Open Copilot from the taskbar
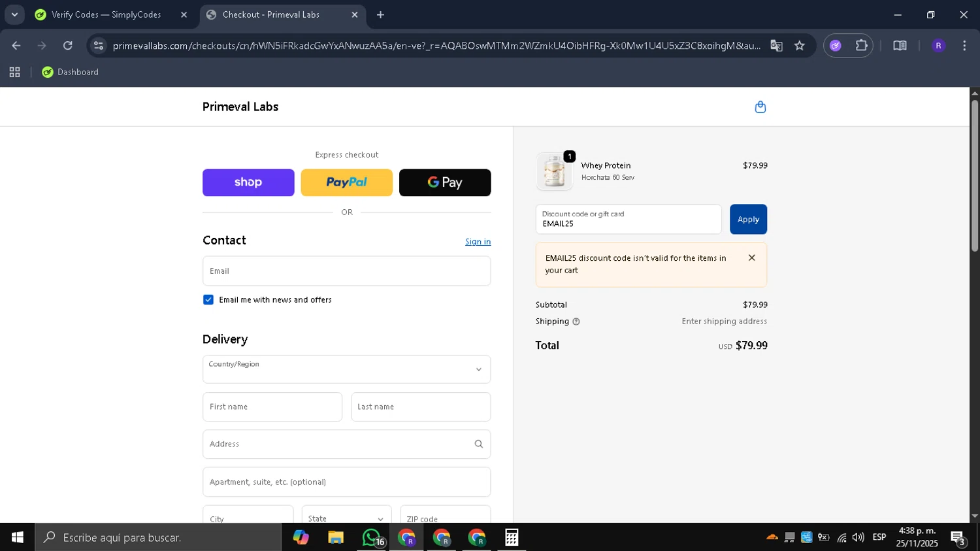This screenshot has height=551, width=980. coord(301,537)
